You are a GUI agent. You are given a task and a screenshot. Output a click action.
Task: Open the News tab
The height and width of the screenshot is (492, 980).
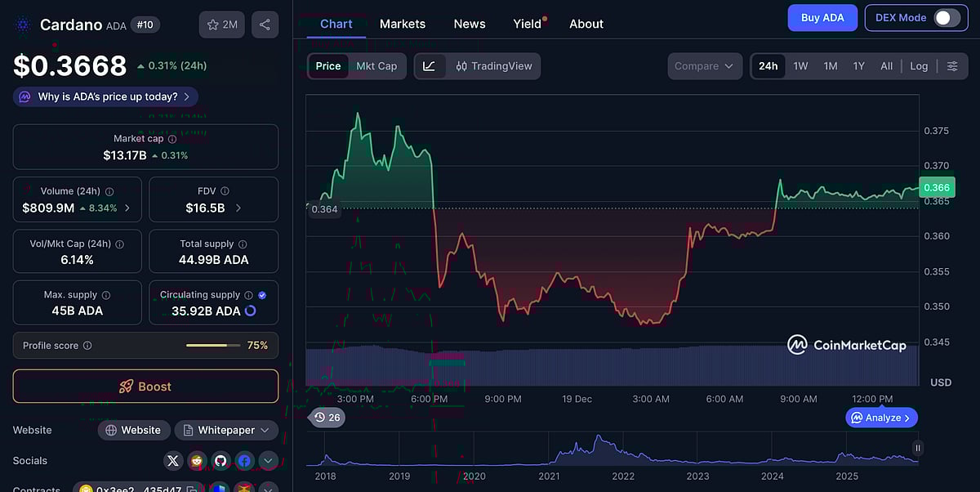[469, 24]
